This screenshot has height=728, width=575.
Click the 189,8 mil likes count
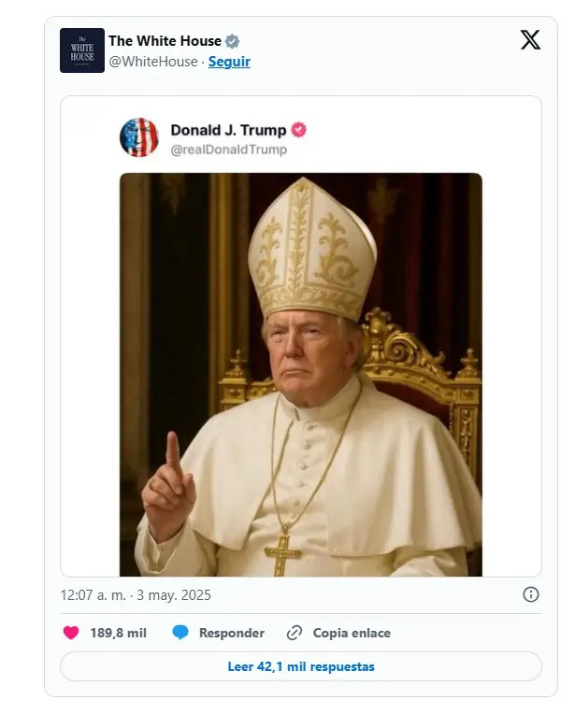119,633
